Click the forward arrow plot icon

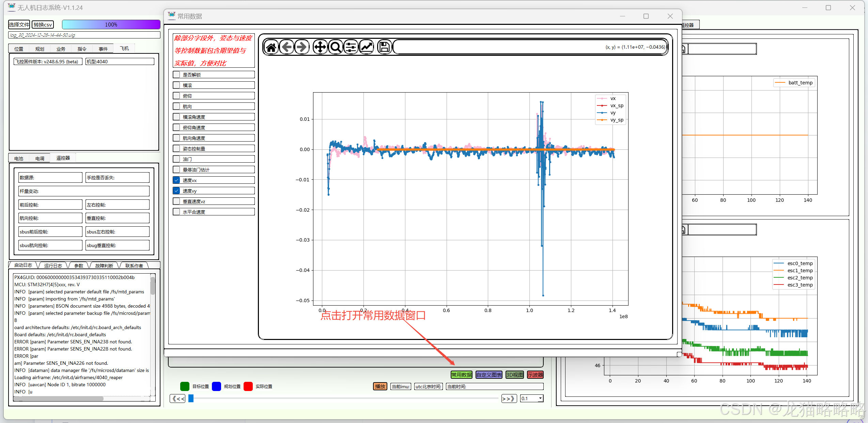(x=302, y=47)
